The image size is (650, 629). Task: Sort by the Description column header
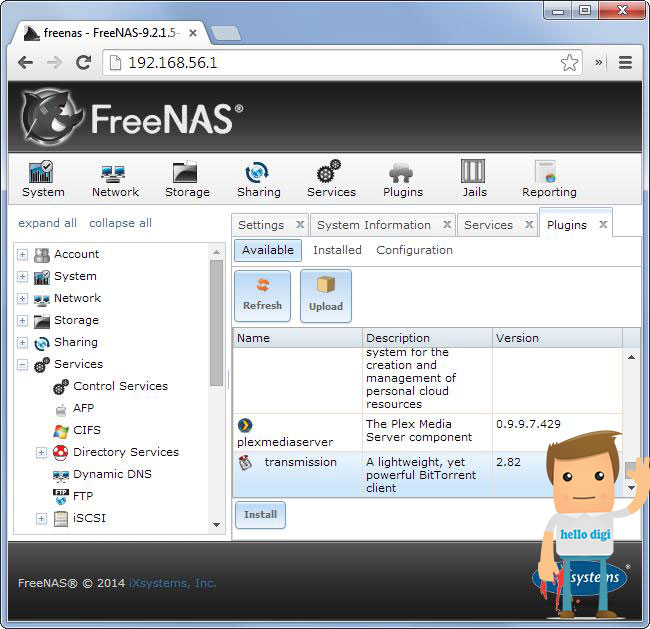click(427, 338)
